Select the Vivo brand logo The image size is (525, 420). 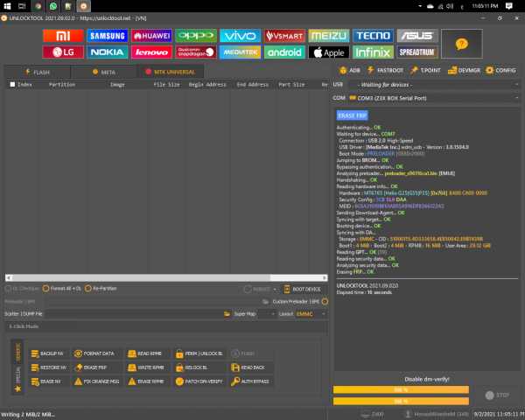pyautogui.click(x=240, y=36)
